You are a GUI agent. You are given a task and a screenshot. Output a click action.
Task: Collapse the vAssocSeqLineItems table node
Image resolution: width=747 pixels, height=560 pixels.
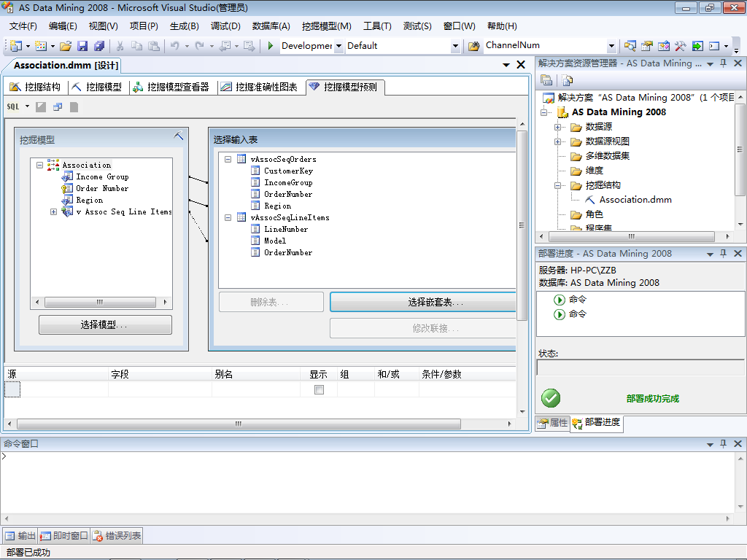[x=228, y=217]
